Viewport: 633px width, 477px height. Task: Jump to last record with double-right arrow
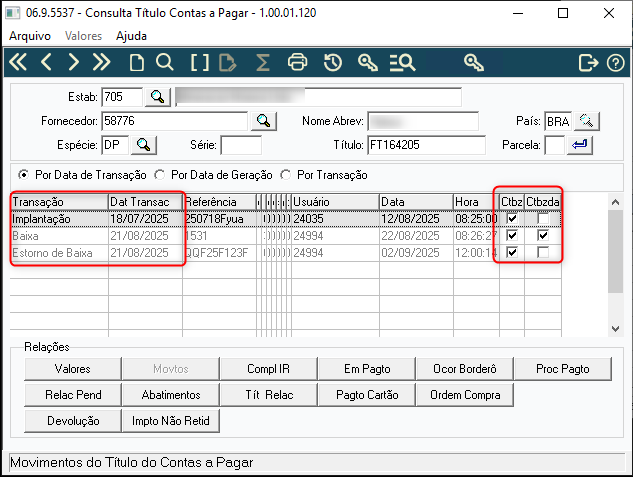(101, 62)
